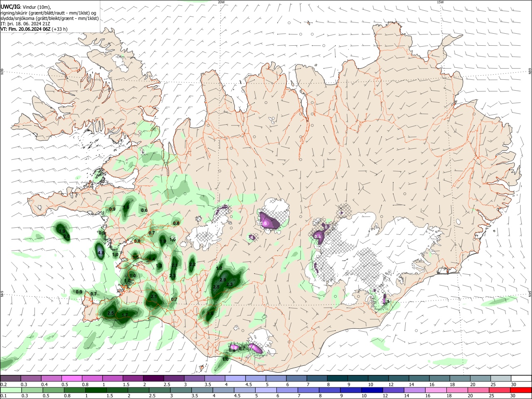Screen dimensions: 532x399
Task: Click the title line 'UWC/IG: Vindur (10m),'
Action: coord(26,7)
